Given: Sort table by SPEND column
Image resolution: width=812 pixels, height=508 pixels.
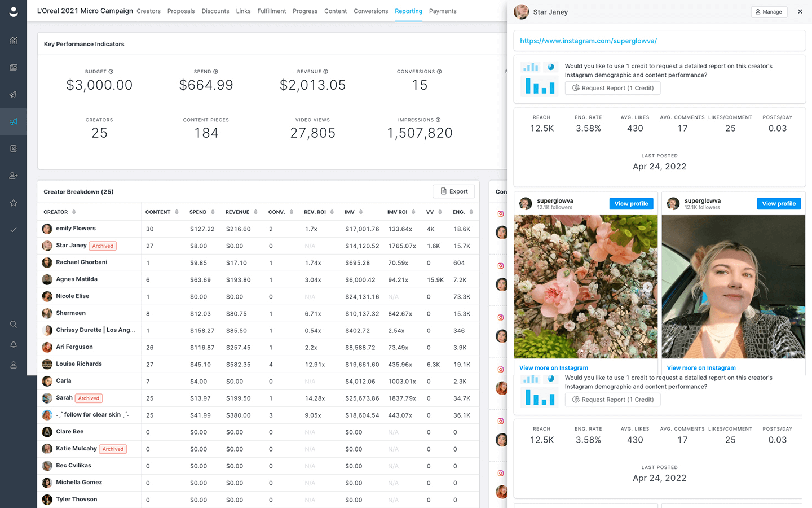Looking at the screenshot, I should [202, 212].
